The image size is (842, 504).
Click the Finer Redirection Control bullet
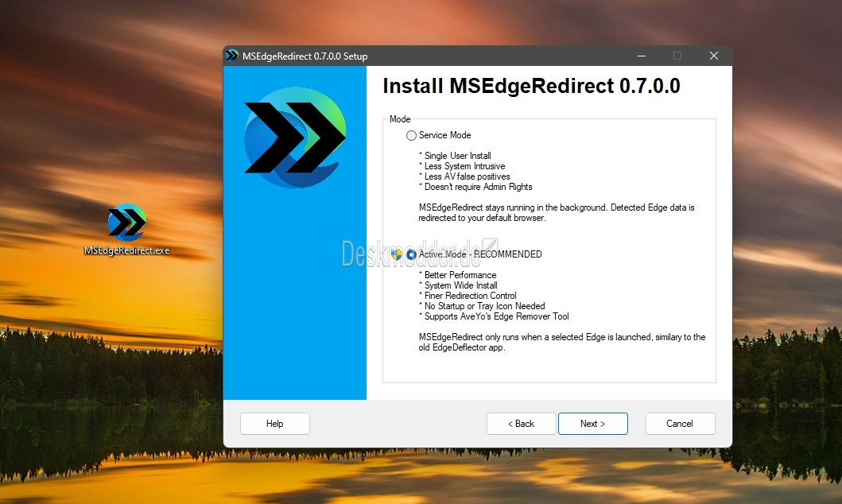click(468, 296)
